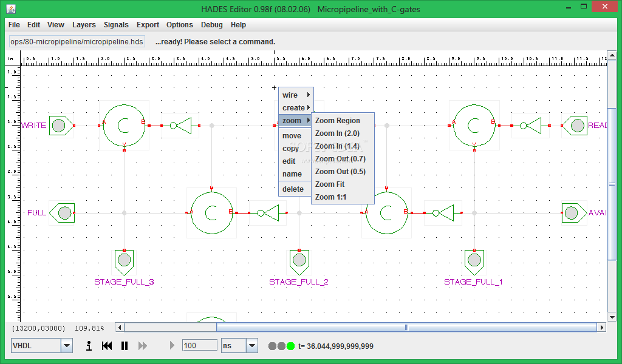Click the vertical scrollbar thumb

(x=612, y=184)
